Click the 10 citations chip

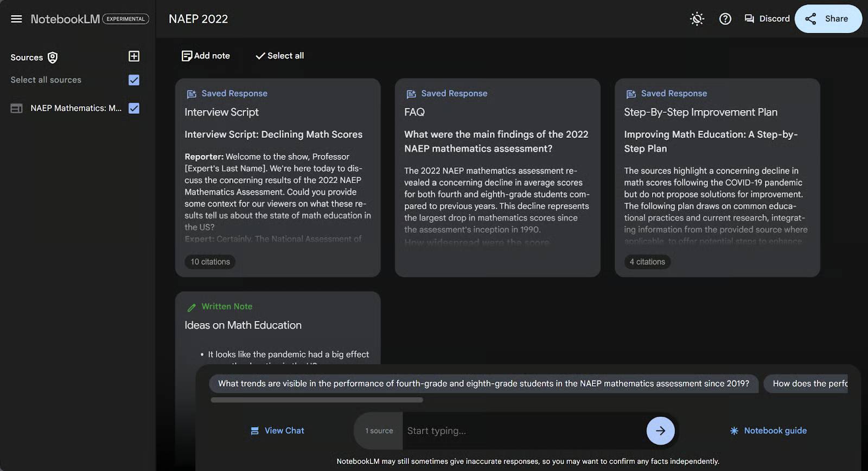click(x=210, y=262)
